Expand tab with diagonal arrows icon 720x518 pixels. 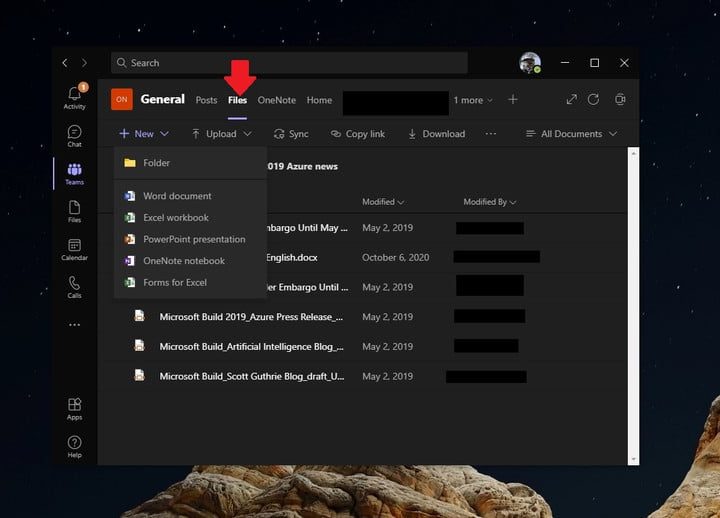(572, 99)
